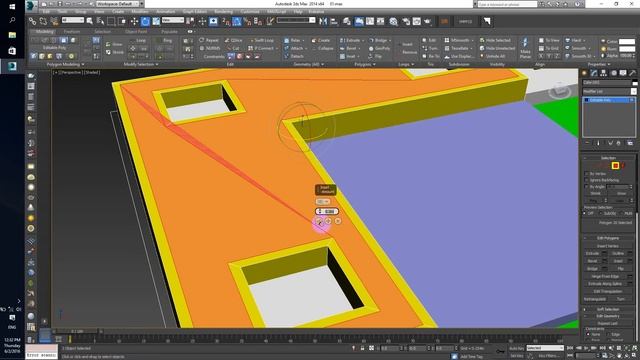640x360 pixels.
Task: Open the Hierarchy panel tab icon
Action: click(603, 73)
